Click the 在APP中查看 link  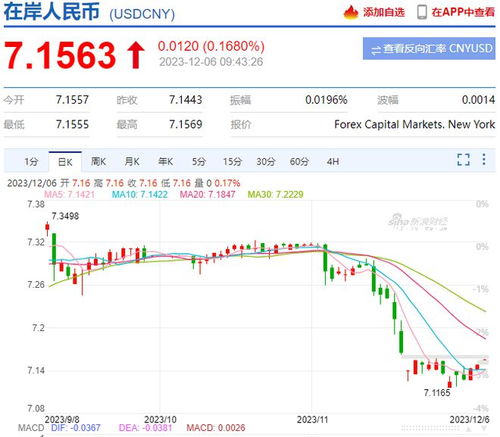[463, 12]
